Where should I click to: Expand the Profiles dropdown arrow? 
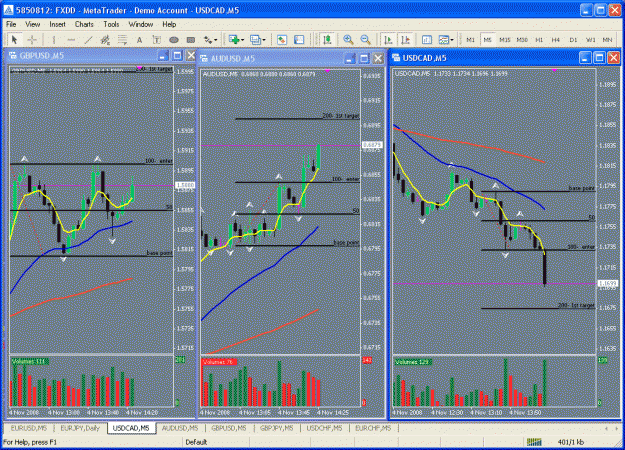pos(264,39)
